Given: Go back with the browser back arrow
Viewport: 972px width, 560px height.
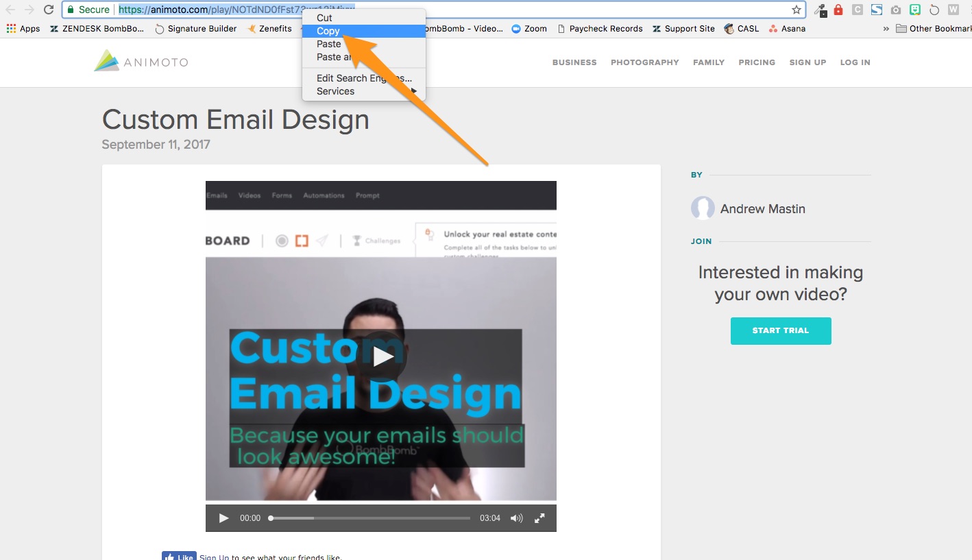Looking at the screenshot, I should point(10,10).
